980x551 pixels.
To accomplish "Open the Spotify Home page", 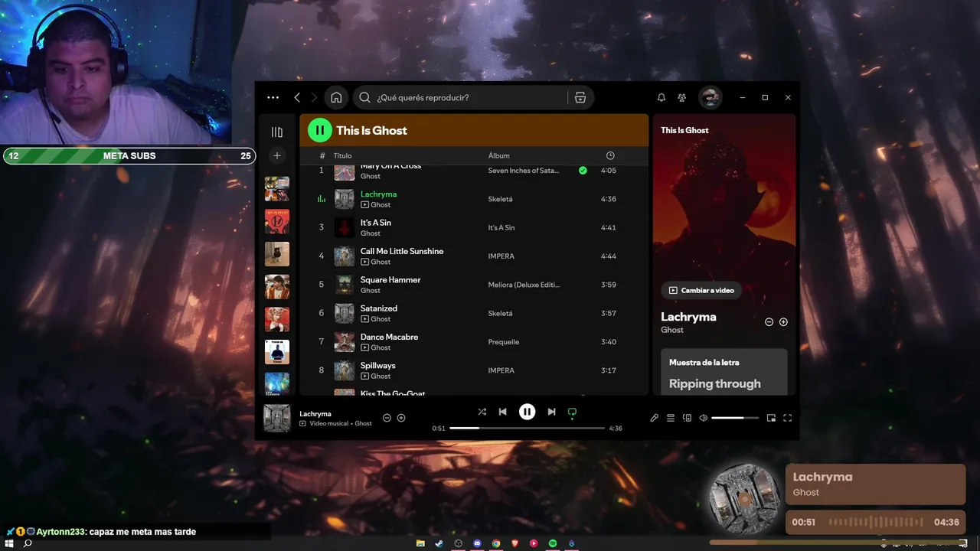I will pyautogui.click(x=336, y=97).
